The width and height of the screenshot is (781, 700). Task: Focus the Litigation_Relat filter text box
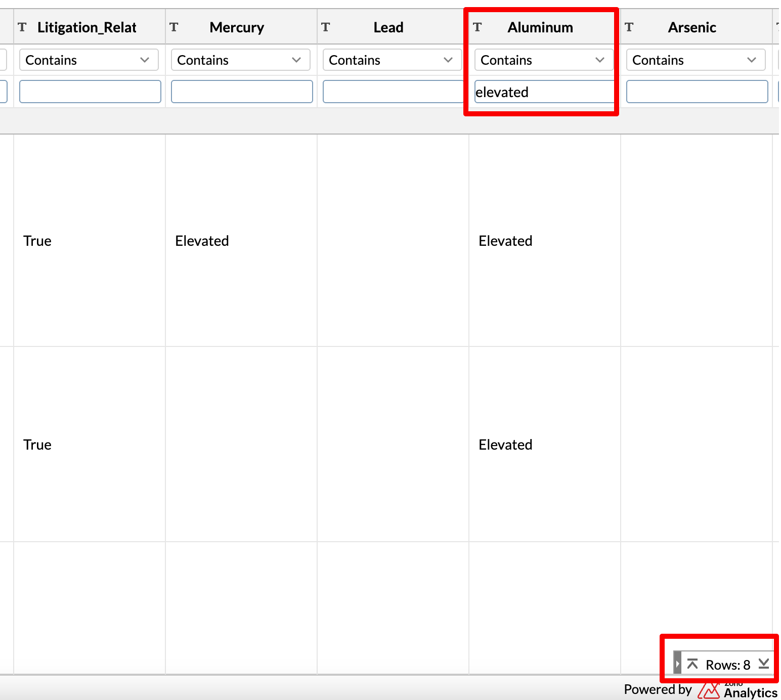pyautogui.click(x=90, y=92)
